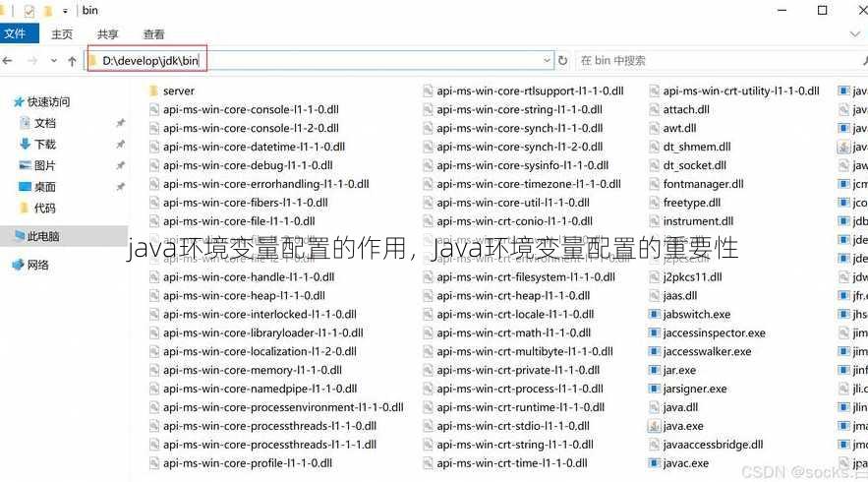The width and height of the screenshot is (868, 482).
Task: Select 网络 in navigation pane
Action: 31,265
